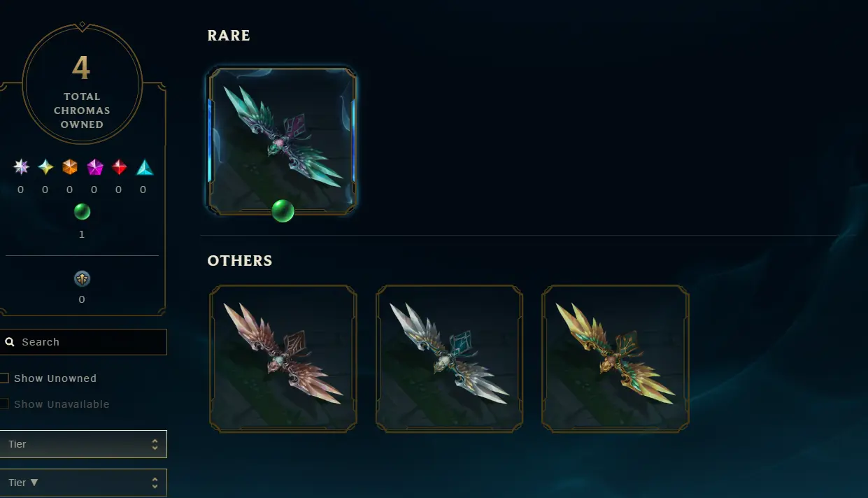Click the white star gem icon

[x=22, y=167]
